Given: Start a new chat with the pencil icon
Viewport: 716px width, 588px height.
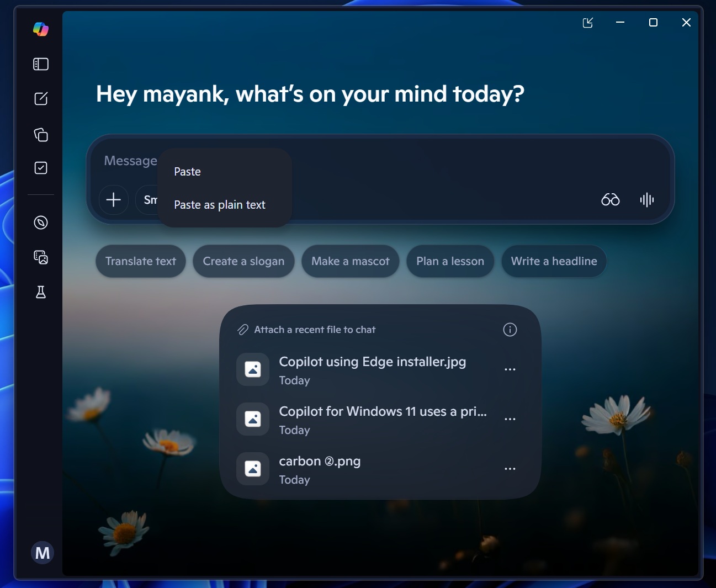Looking at the screenshot, I should click(x=40, y=99).
